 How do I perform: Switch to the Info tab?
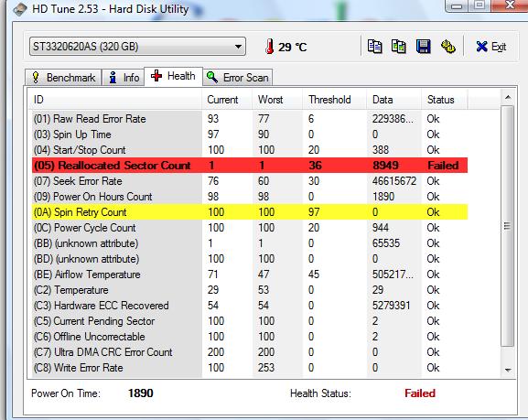click(124, 78)
